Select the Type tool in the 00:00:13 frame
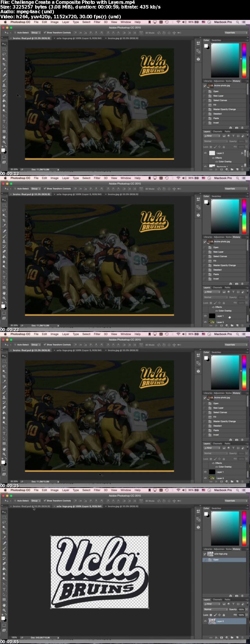The image size is (250, 644). [4, 121]
